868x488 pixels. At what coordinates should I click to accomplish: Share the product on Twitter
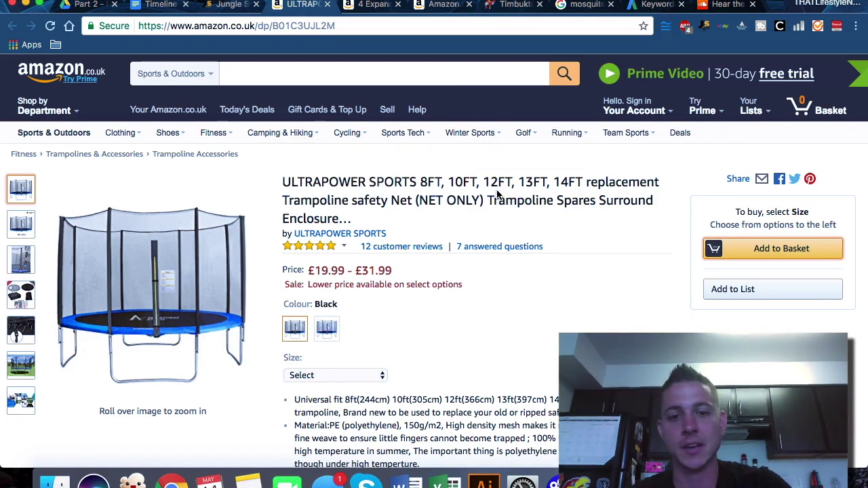pos(794,179)
